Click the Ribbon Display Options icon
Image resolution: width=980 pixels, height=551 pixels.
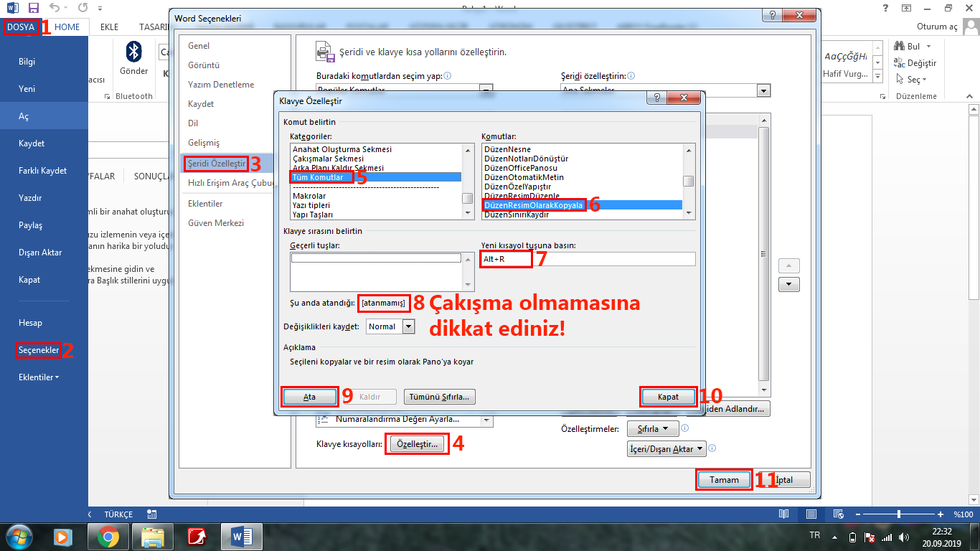[x=906, y=8]
